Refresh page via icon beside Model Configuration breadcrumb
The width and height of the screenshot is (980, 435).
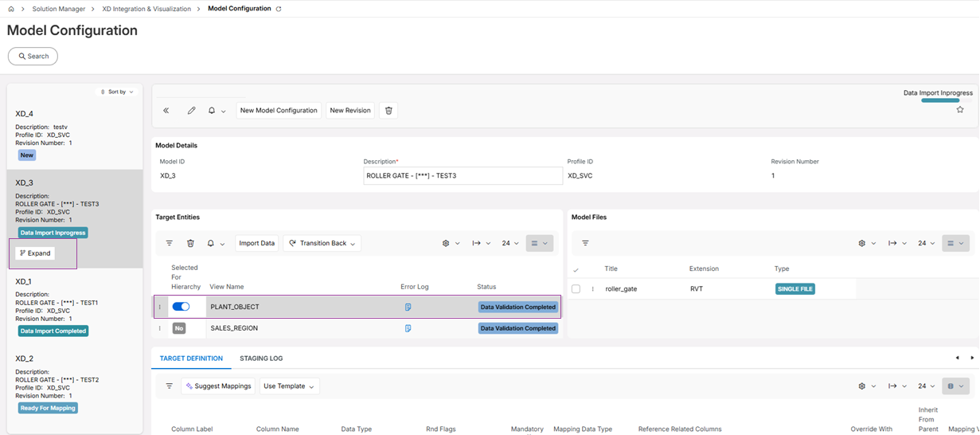coord(279,9)
